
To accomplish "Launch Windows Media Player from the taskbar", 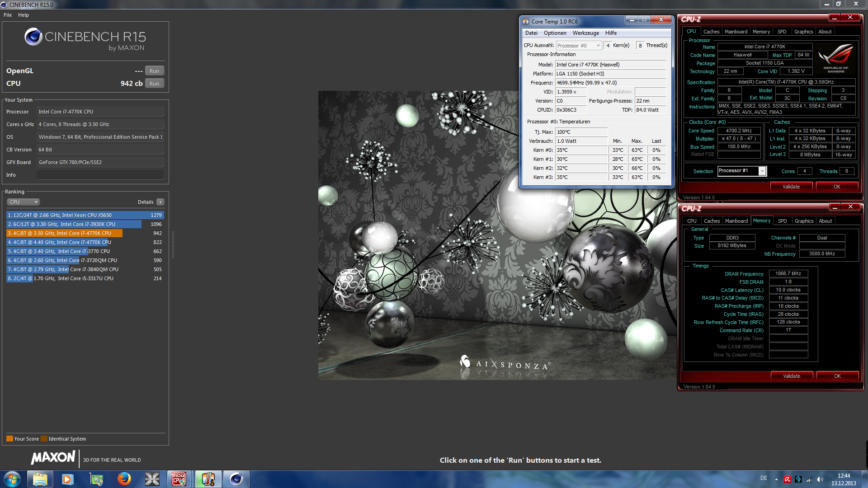I will [x=68, y=479].
